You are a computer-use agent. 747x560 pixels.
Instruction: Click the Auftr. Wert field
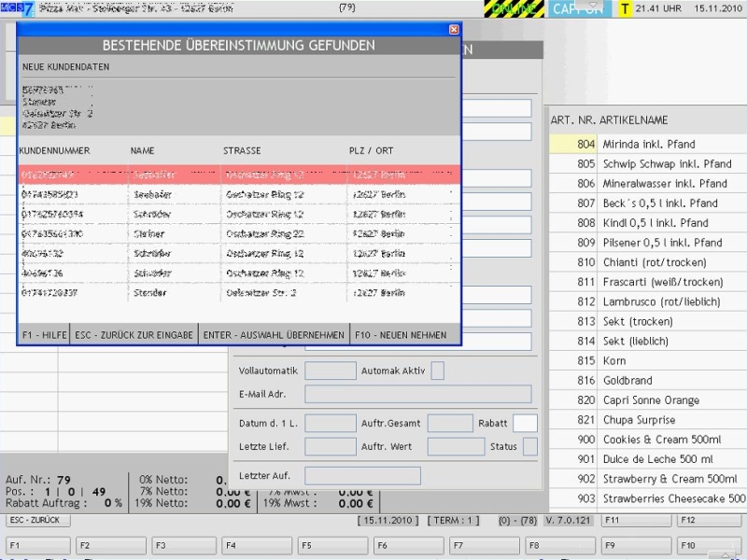click(456, 446)
